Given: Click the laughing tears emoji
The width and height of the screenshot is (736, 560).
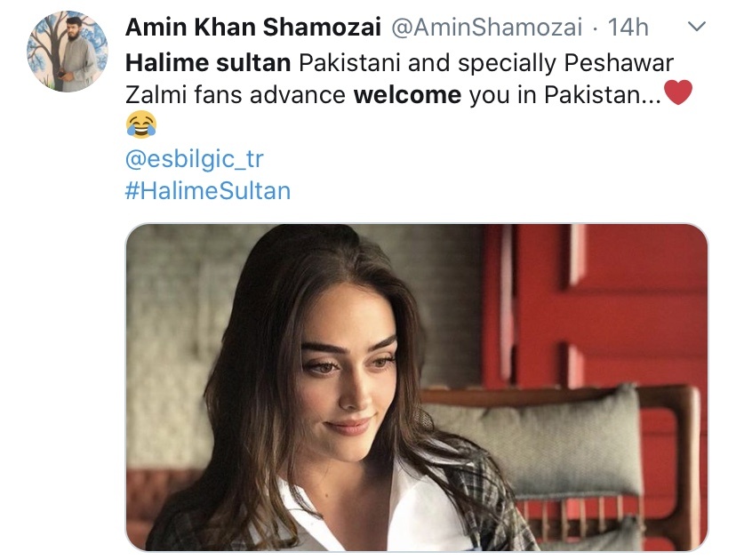Looking at the screenshot, I should pos(140,124).
